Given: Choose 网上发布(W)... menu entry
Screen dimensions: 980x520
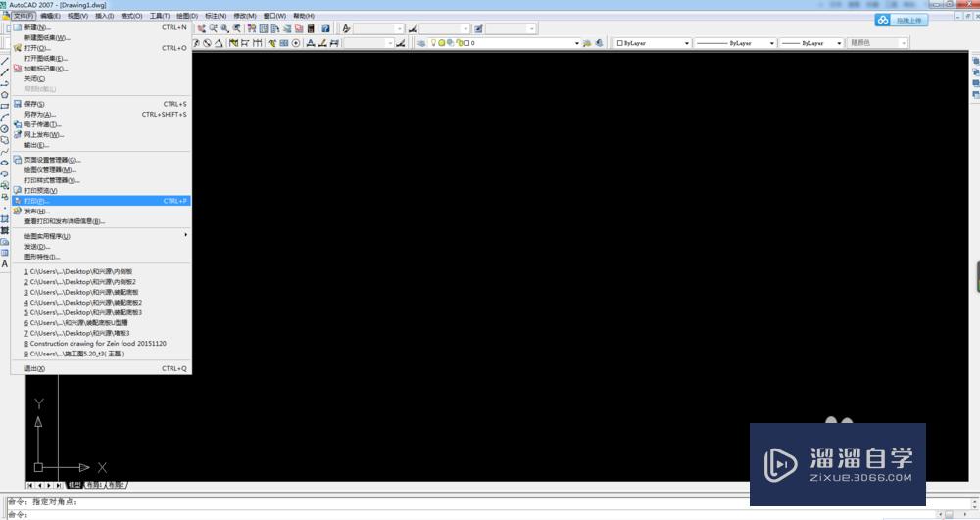Looking at the screenshot, I should [101, 135].
